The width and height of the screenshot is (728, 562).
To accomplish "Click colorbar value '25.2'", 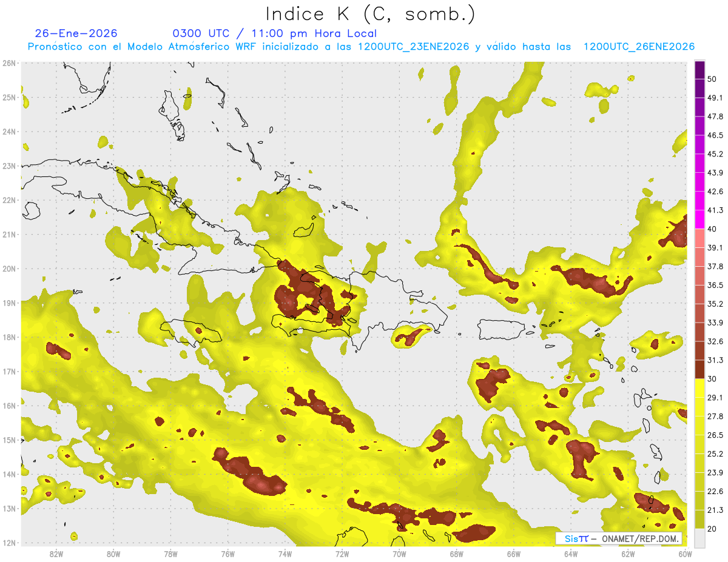I will pos(715,453).
